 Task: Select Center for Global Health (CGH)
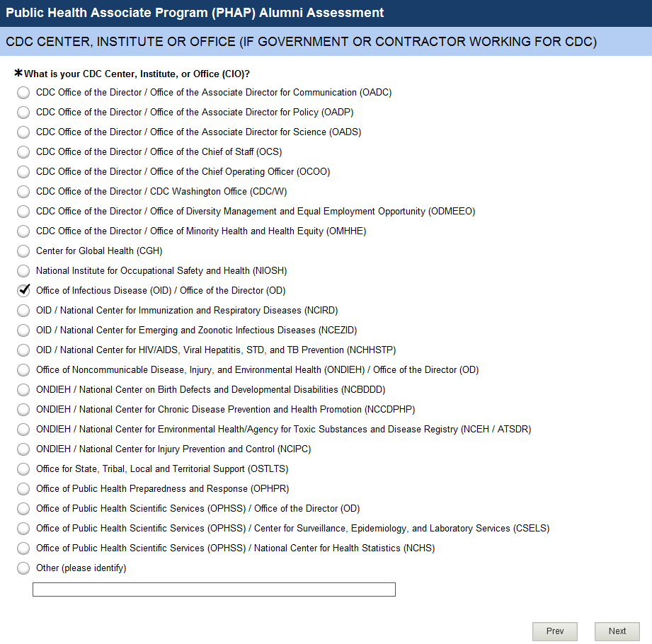click(x=23, y=251)
